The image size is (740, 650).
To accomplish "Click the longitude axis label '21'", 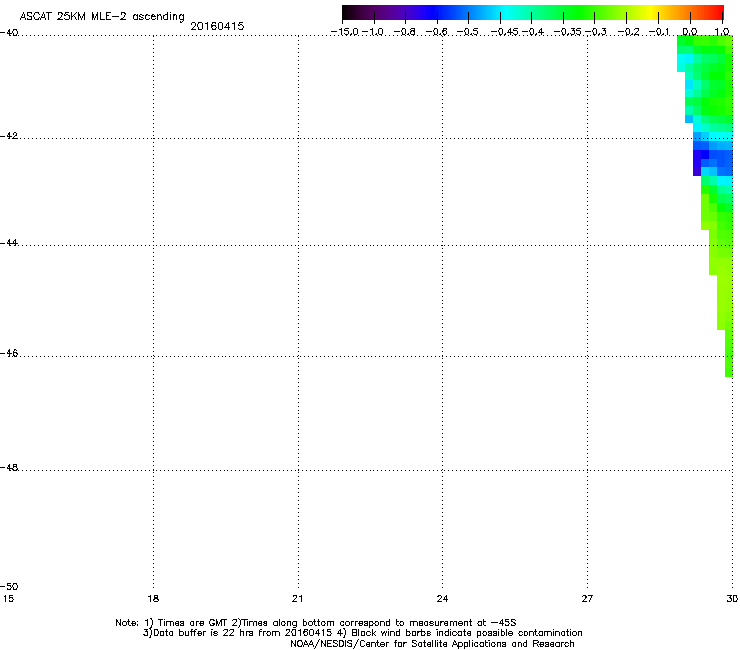I will (297, 599).
